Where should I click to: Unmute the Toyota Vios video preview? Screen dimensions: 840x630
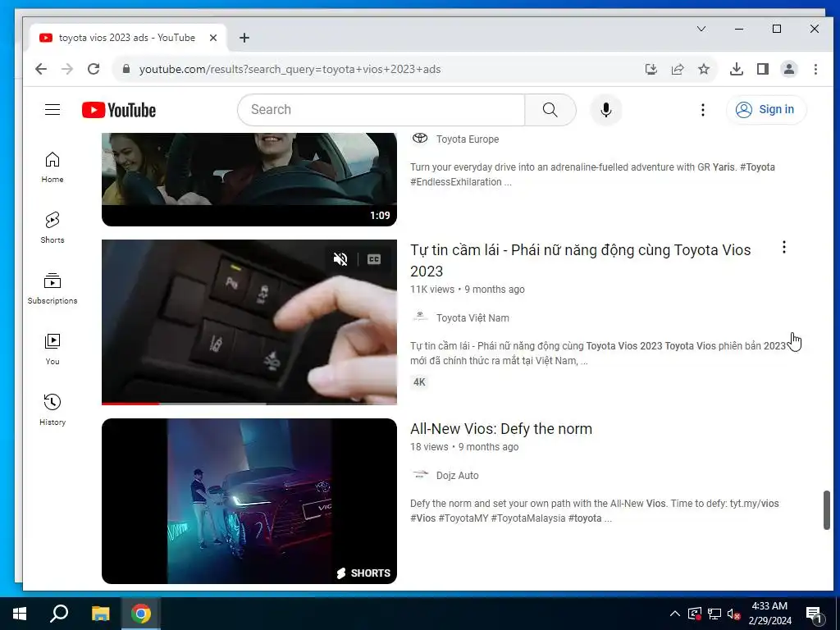point(340,259)
